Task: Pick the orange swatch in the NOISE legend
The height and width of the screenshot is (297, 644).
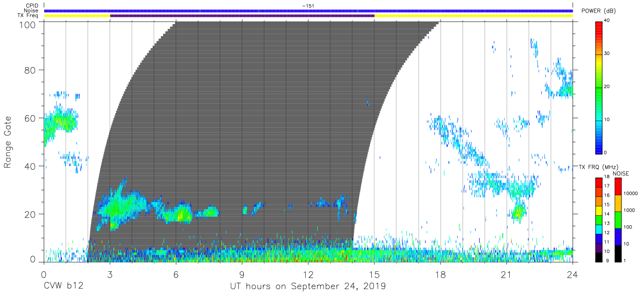Action: [x=618, y=203]
